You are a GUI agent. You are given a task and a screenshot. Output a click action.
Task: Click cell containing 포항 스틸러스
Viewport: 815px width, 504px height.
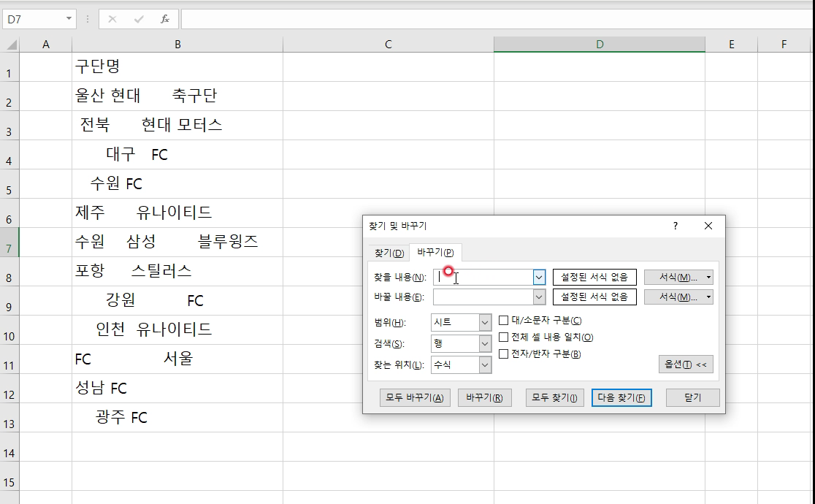pyautogui.click(x=177, y=272)
